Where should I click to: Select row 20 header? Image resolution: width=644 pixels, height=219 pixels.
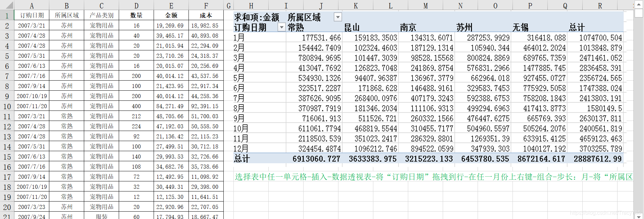coord(7,207)
